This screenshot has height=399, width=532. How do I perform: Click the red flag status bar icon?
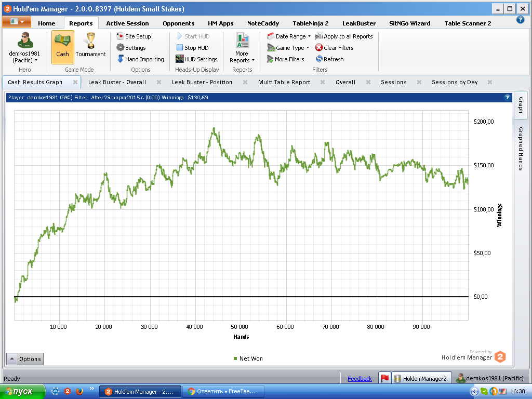tap(384, 378)
